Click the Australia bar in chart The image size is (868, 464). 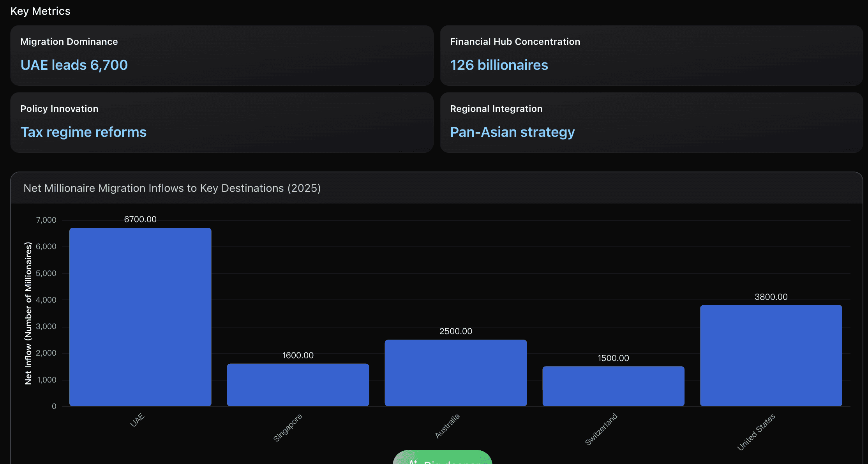455,372
